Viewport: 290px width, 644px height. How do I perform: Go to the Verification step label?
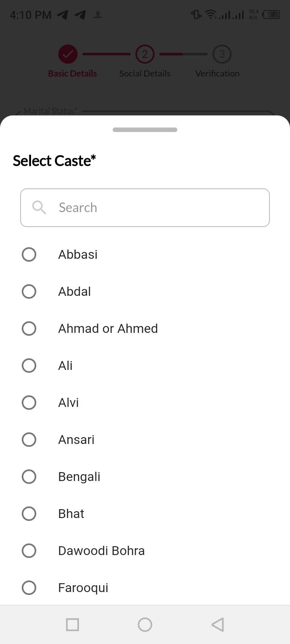pyautogui.click(x=217, y=74)
